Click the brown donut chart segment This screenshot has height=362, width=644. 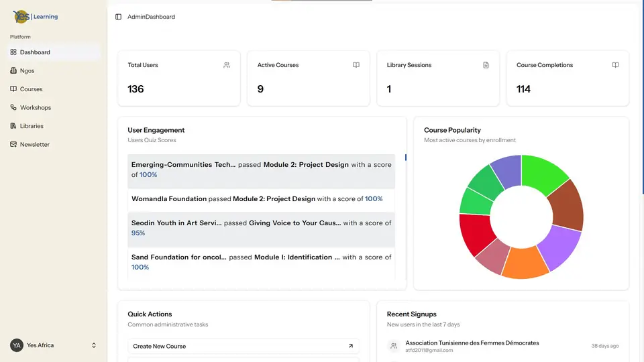click(568, 205)
